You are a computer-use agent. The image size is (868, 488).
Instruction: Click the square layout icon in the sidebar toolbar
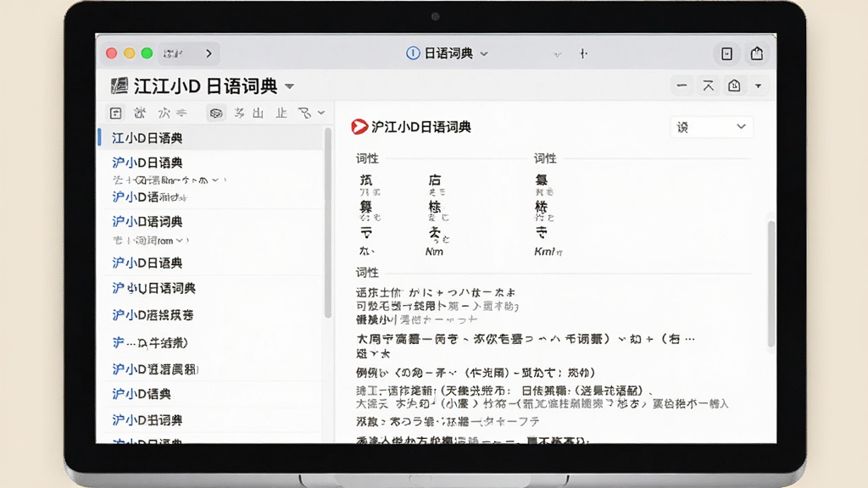click(x=115, y=114)
